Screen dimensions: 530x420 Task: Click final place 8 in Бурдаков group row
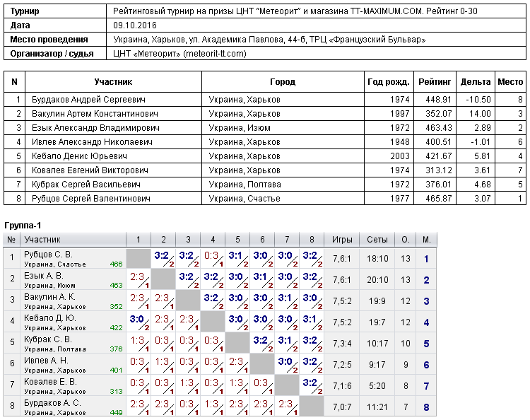point(427,407)
